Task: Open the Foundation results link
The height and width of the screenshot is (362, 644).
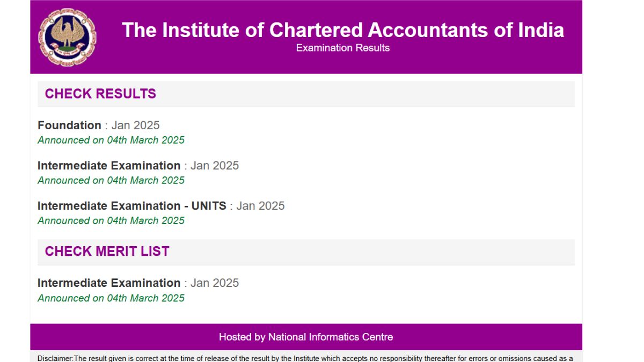Action: tap(69, 125)
